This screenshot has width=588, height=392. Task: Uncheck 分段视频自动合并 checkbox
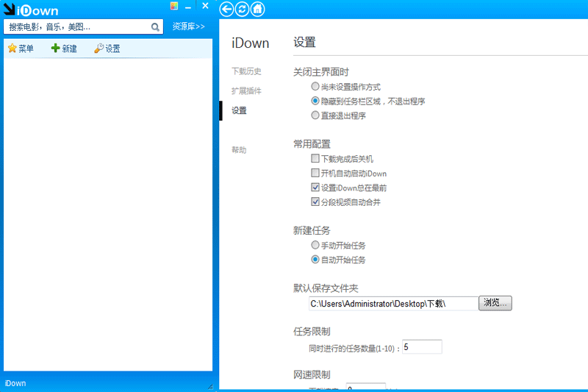coord(315,202)
